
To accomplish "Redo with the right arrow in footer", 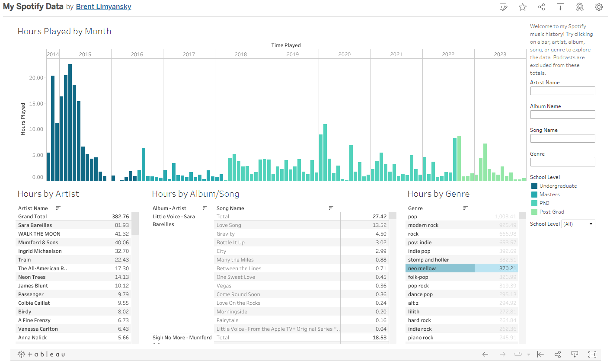I will [502, 354].
